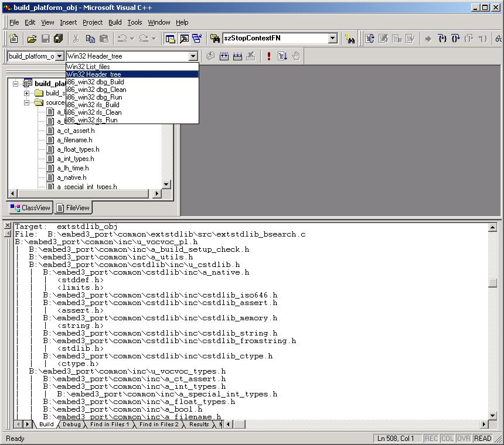Click the Execute Program exclamation icon
Viewport: 504px width, 445px height.
coord(269,56)
